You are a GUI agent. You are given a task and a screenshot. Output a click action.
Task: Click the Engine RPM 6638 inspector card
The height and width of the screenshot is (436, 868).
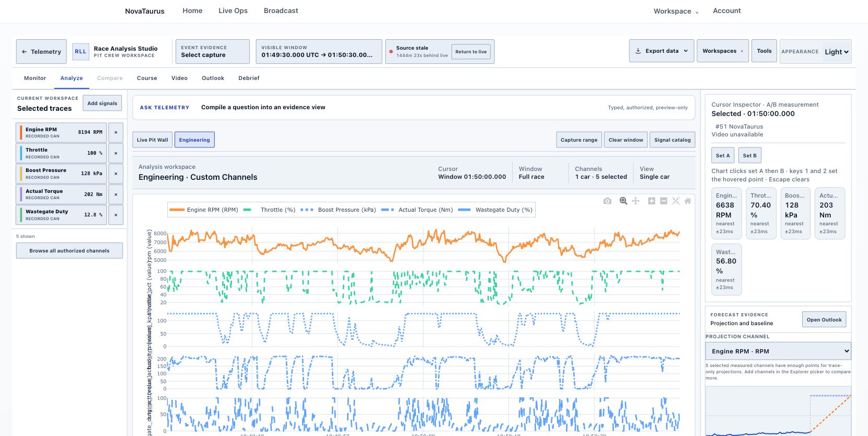point(726,213)
